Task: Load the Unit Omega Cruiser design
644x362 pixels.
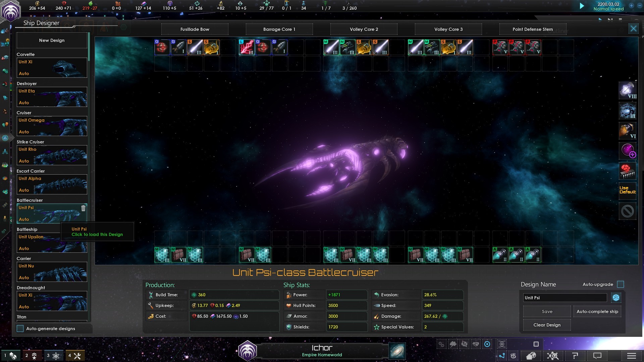Action: 52,126
